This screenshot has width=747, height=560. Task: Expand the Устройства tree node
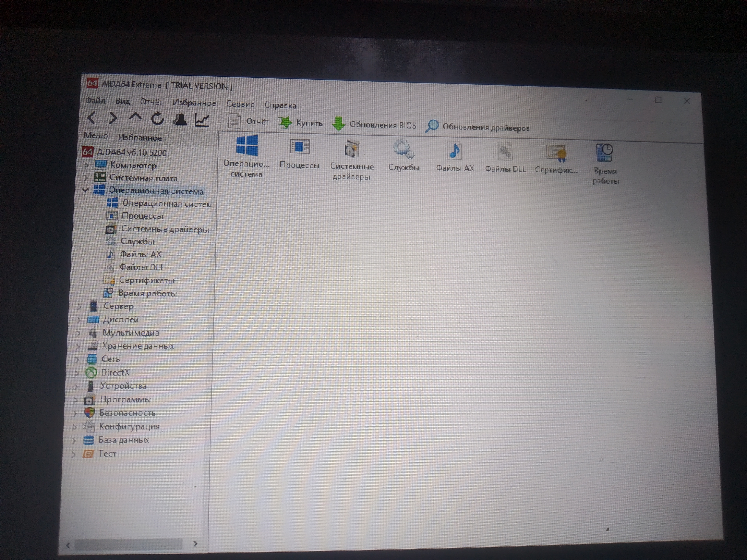(76, 387)
